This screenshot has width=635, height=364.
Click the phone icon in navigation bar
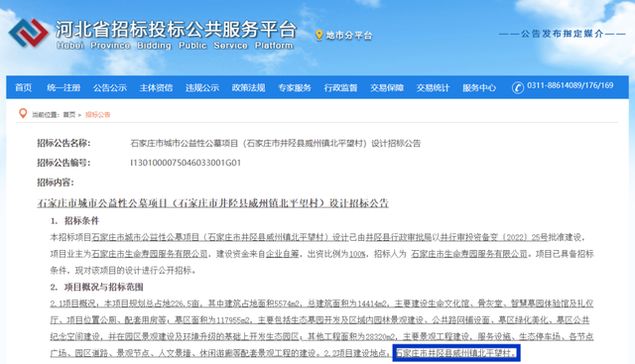(518, 87)
